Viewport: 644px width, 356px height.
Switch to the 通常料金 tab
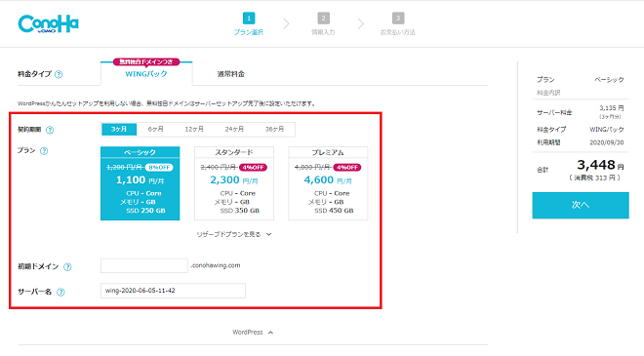231,74
